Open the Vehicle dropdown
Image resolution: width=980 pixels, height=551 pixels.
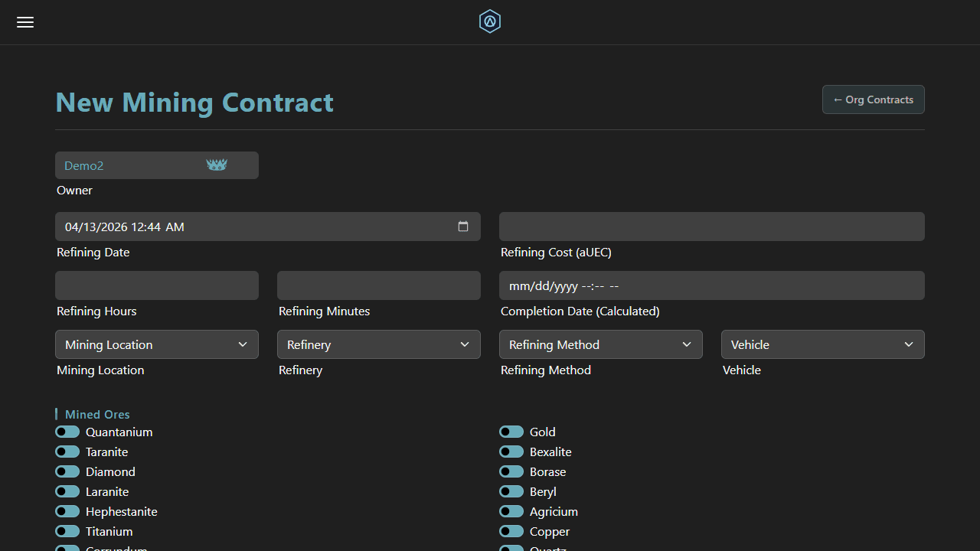(822, 344)
